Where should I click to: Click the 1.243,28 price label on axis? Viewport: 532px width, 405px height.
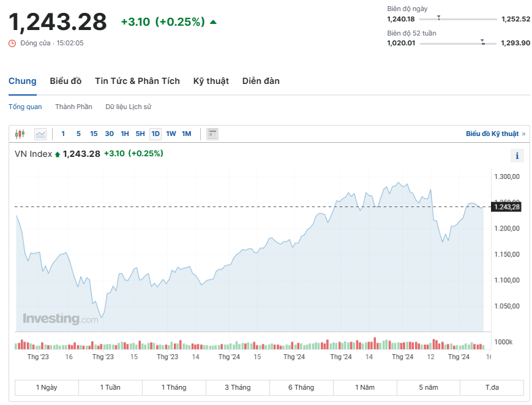[x=506, y=206]
